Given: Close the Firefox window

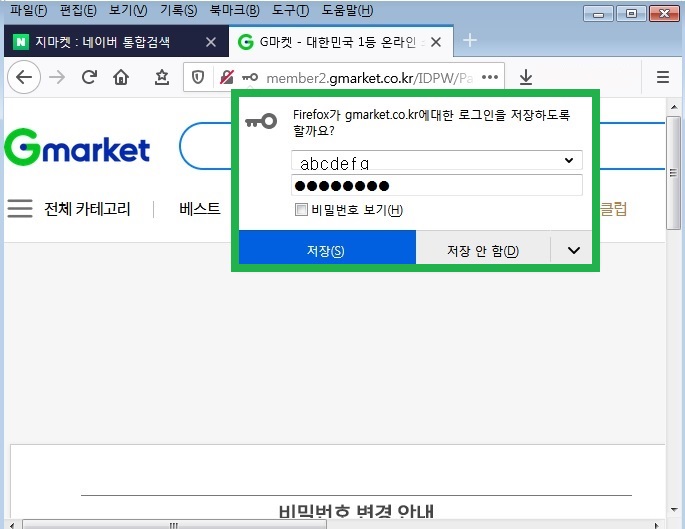Looking at the screenshot, I should tap(664, 14).
